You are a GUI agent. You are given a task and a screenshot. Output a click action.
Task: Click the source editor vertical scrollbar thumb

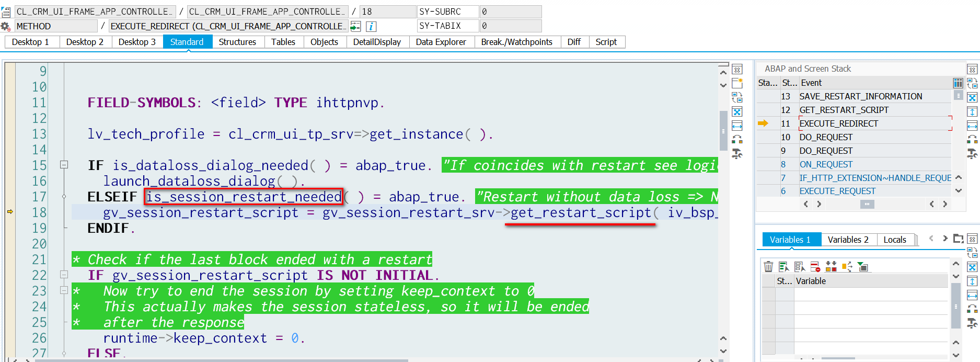tap(723, 131)
